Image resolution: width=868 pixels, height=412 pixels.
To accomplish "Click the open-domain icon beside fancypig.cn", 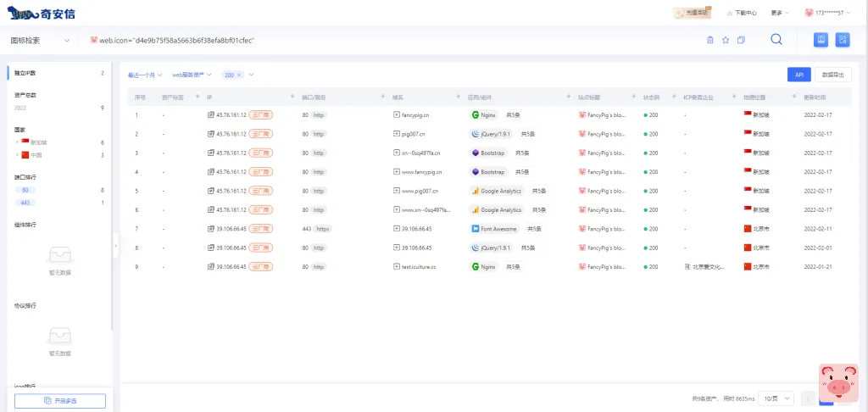I will pos(396,114).
